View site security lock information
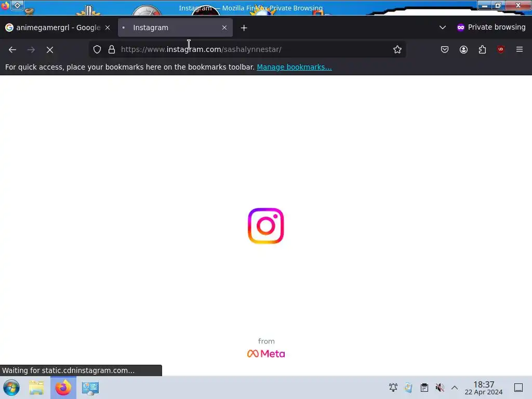 pyautogui.click(x=112, y=49)
